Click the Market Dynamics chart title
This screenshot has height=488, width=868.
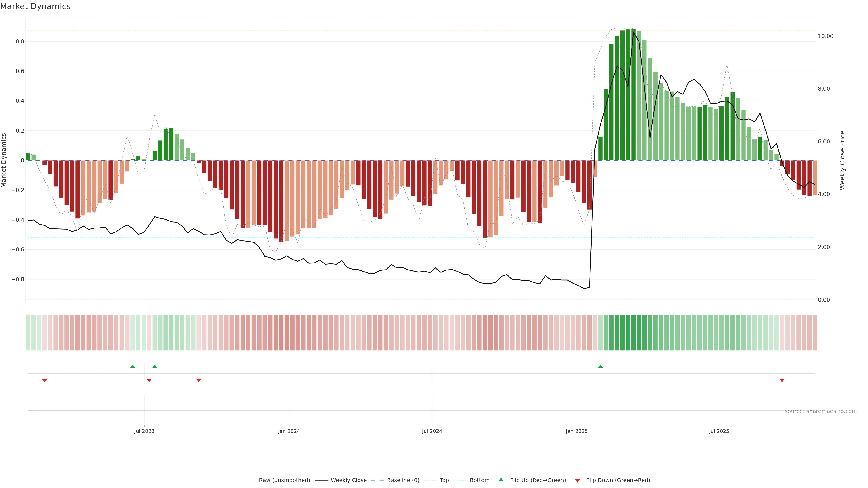(x=35, y=6)
